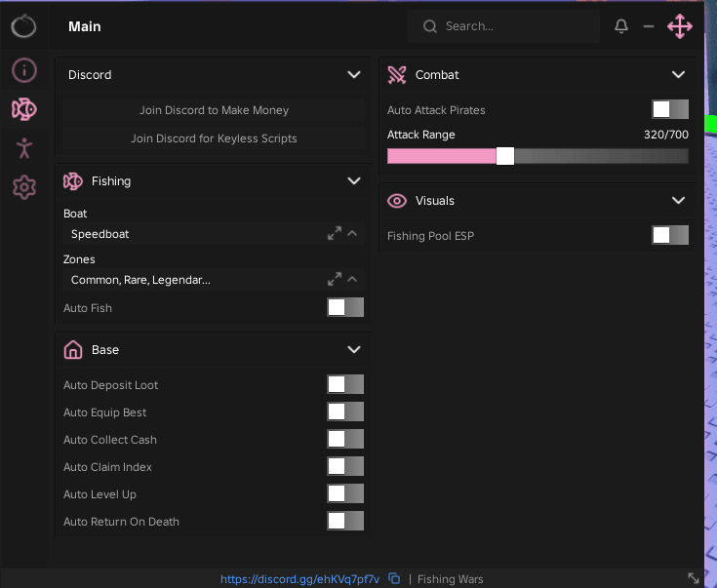This screenshot has height=588, width=717.
Task: Turn on Auto Claim Index
Action: (345, 466)
